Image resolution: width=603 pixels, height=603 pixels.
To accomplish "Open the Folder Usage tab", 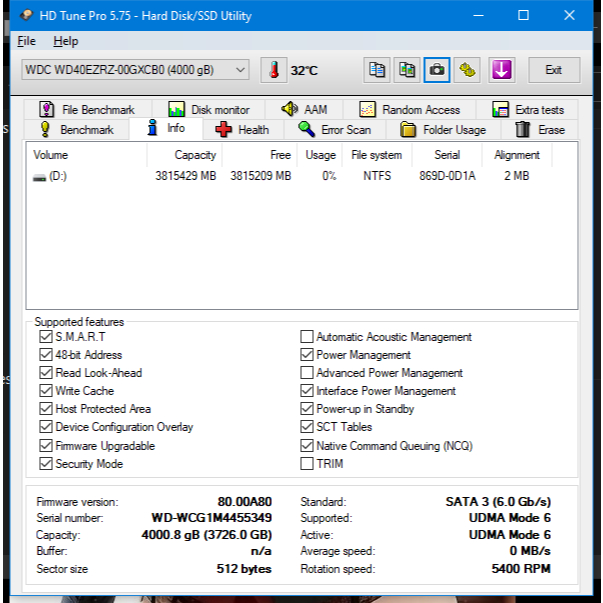I will 443,130.
